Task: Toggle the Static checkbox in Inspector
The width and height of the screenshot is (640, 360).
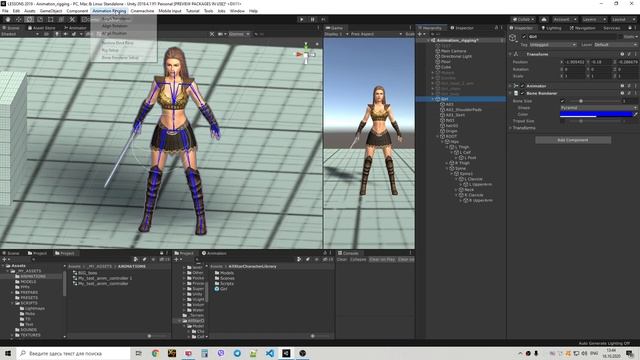Action: (621, 36)
